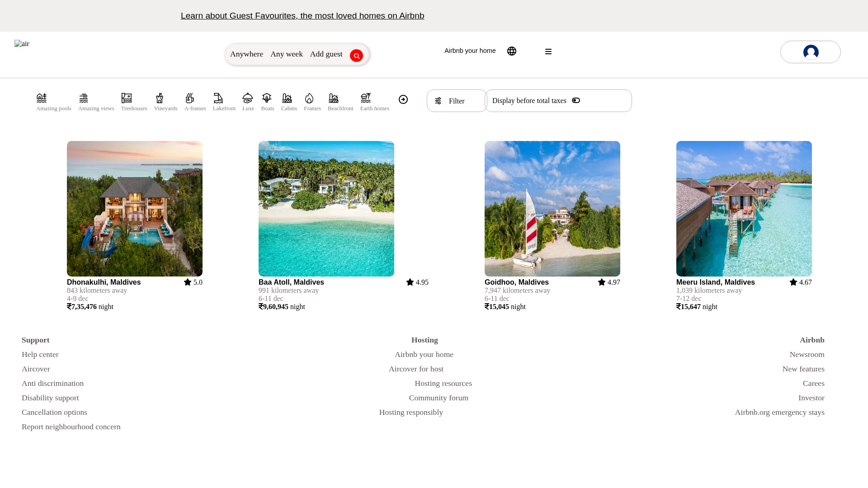Select the Any week search option
Image resolution: width=868 pixels, height=488 pixels.
(287, 54)
